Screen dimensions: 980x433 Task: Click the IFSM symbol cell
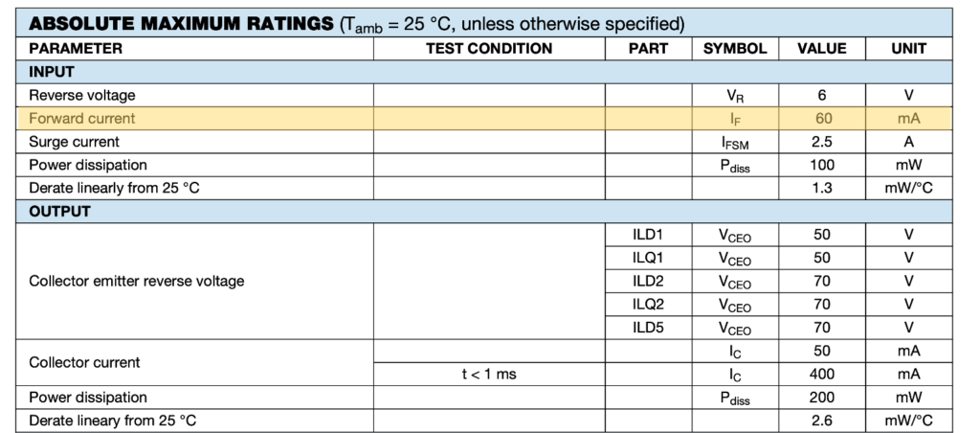pos(735,142)
